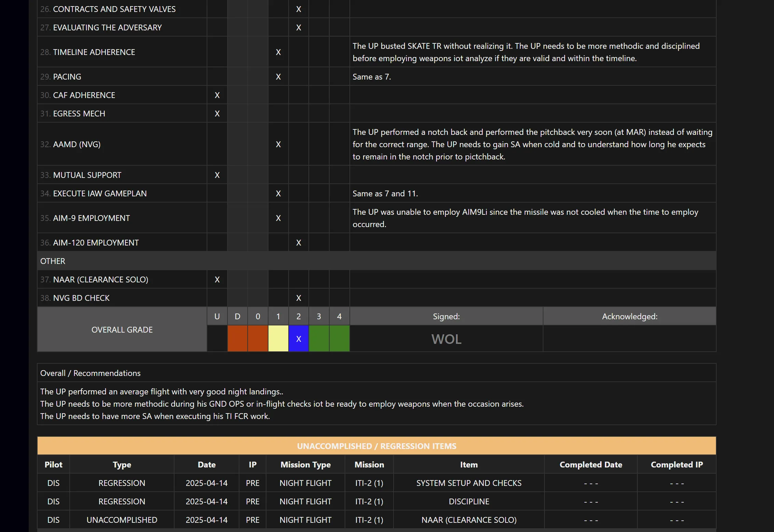Click X in NAAR (CLEARANCE SOLO) grading row
Image resolution: width=774 pixels, height=532 pixels.
(x=217, y=280)
